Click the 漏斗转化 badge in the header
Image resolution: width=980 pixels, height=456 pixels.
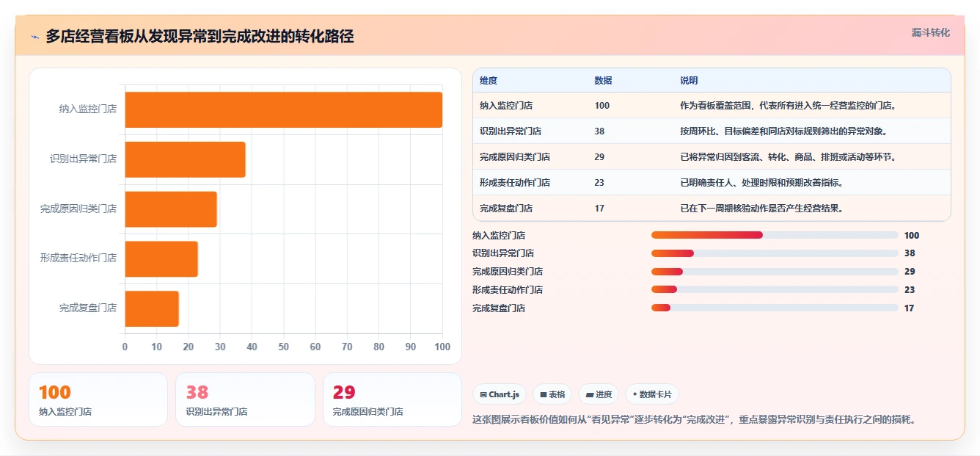point(930,33)
